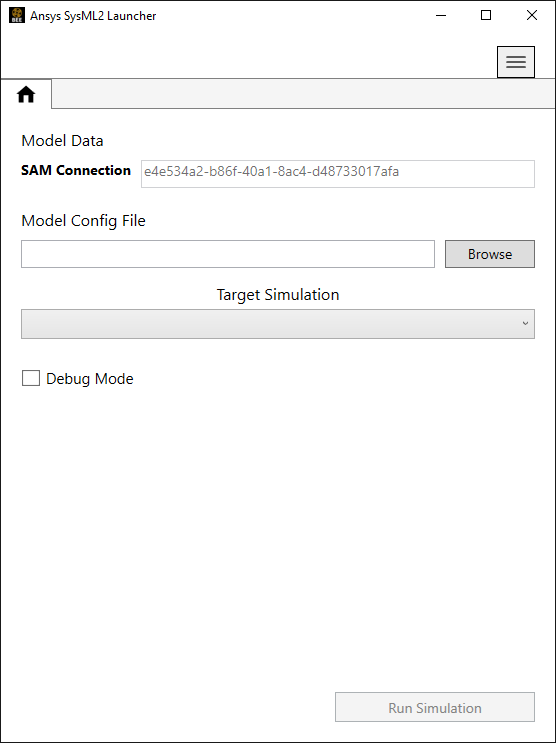Click the empty tab strip beside Home
Screen dimensions: 556x743
[303, 94]
